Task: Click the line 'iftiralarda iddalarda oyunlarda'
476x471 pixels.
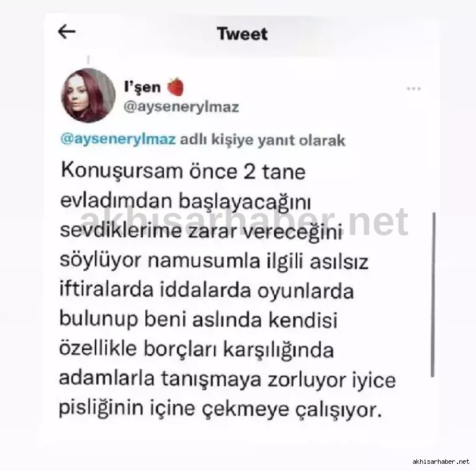Action: click(x=206, y=291)
